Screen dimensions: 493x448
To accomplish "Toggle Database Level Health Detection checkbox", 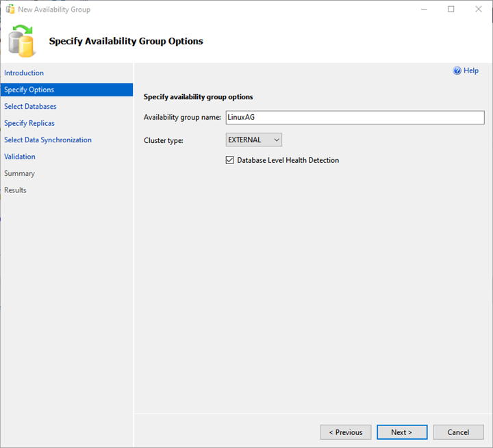I will [x=229, y=160].
